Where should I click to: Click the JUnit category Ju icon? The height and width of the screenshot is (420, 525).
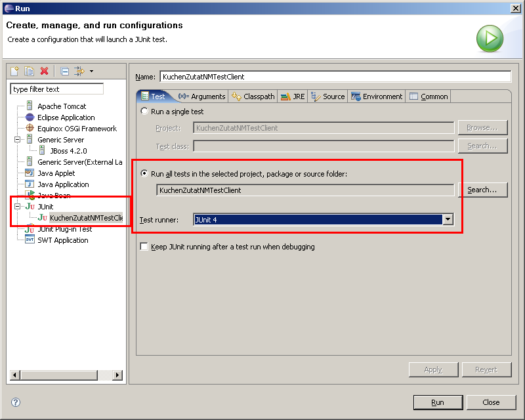point(30,206)
